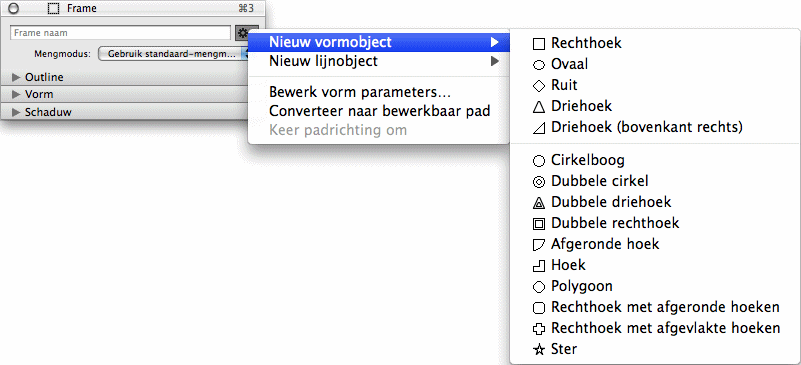
Task: Choose the Rechthoek shape icon
Action: tap(538, 44)
